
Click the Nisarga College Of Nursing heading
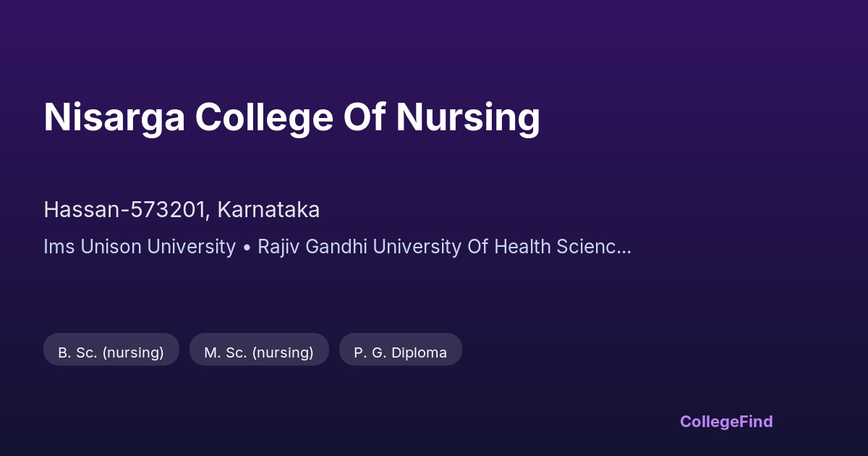tap(292, 117)
